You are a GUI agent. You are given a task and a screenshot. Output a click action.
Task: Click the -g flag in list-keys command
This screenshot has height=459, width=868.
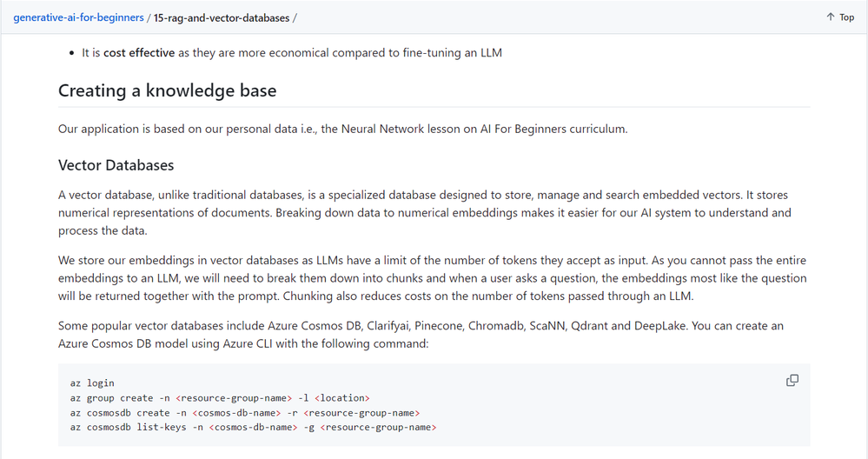pyautogui.click(x=309, y=428)
